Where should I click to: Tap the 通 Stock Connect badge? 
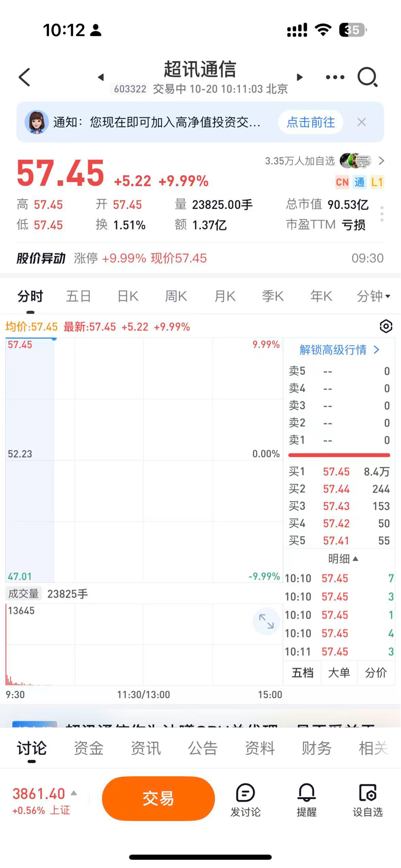(360, 182)
